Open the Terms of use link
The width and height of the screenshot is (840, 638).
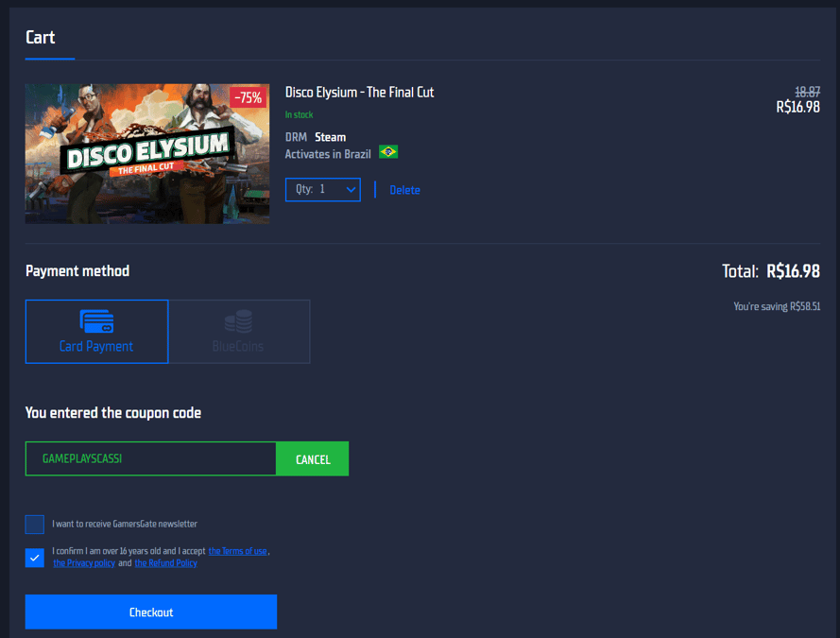237,551
